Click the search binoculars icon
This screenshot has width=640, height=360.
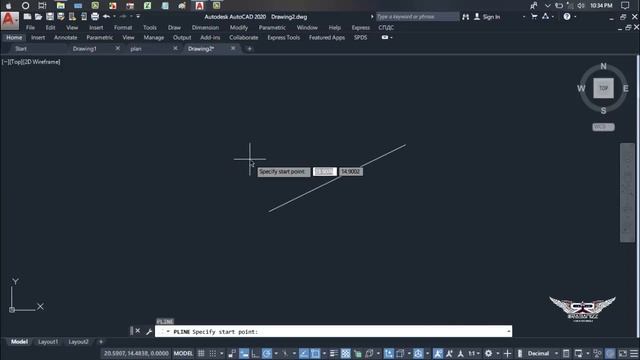[465, 17]
